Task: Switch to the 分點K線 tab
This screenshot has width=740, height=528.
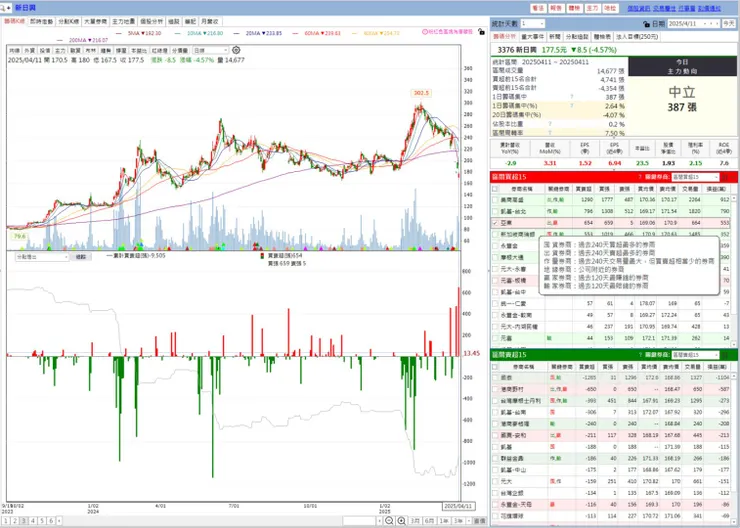Action: click(69, 21)
